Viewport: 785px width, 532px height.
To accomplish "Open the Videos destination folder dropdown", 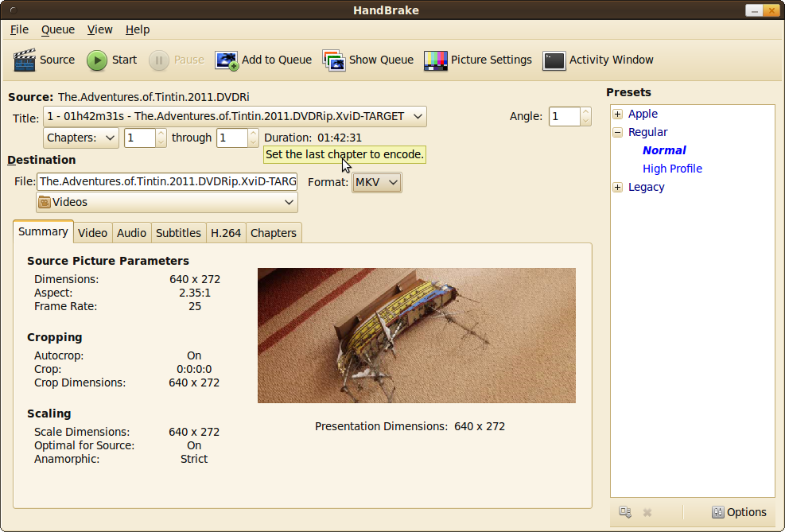I will 167,202.
